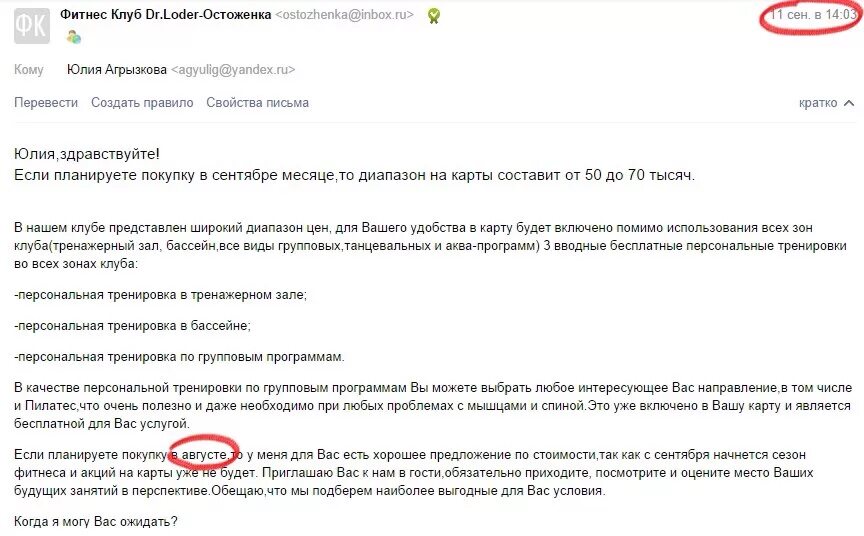864x536 pixels.
Task: Open Свойства письма
Action: pyautogui.click(x=257, y=102)
